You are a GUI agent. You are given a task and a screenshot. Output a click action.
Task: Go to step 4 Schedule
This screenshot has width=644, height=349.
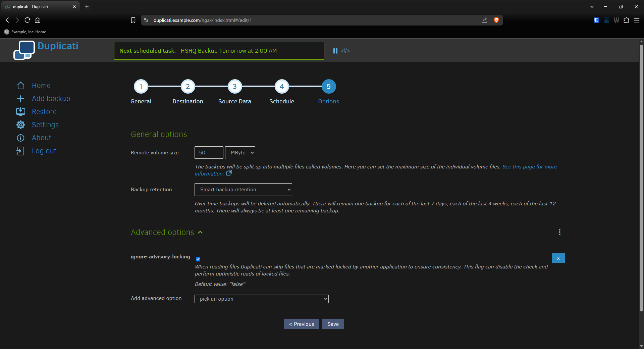(x=282, y=87)
